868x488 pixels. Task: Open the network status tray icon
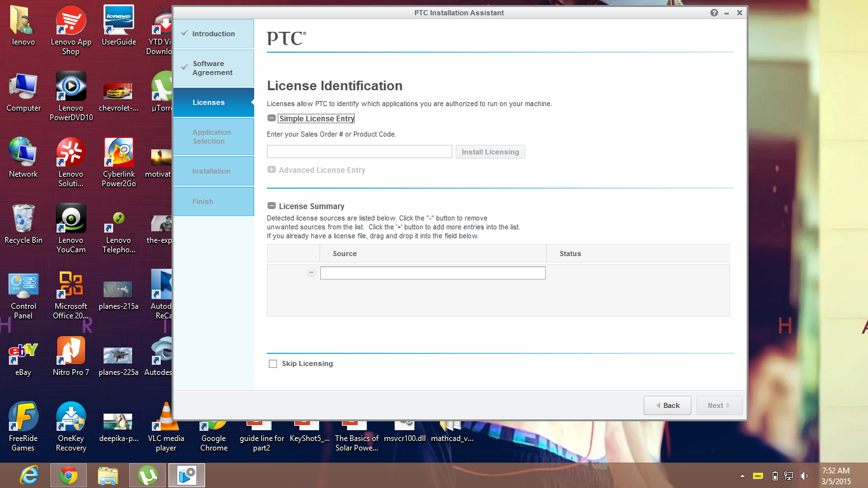click(x=789, y=475)
